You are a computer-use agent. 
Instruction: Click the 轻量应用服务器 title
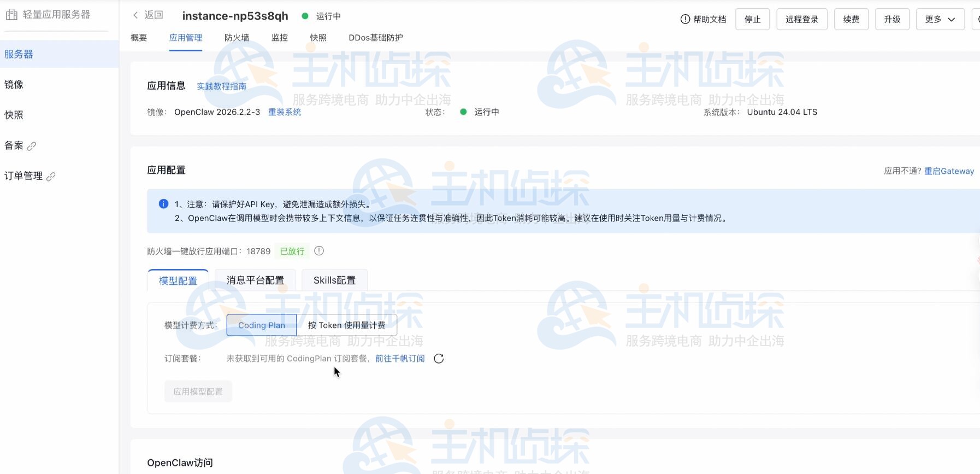56,14
